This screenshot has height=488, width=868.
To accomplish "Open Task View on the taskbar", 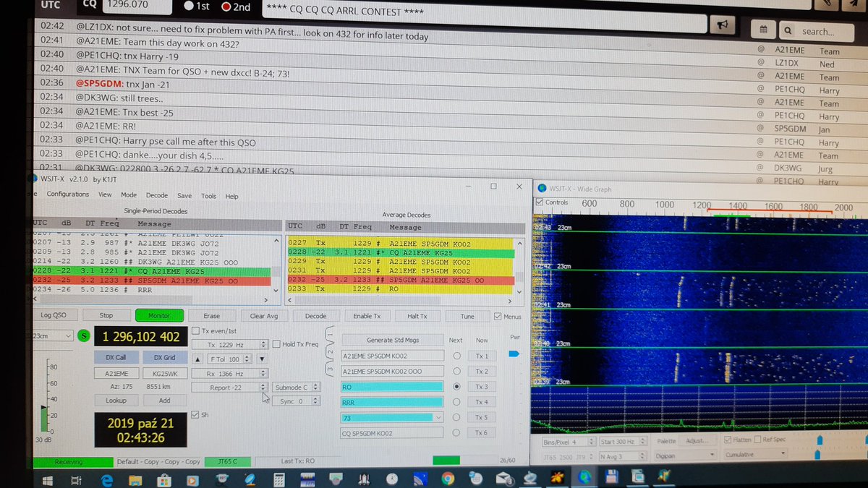I will [x=75, y=479].
